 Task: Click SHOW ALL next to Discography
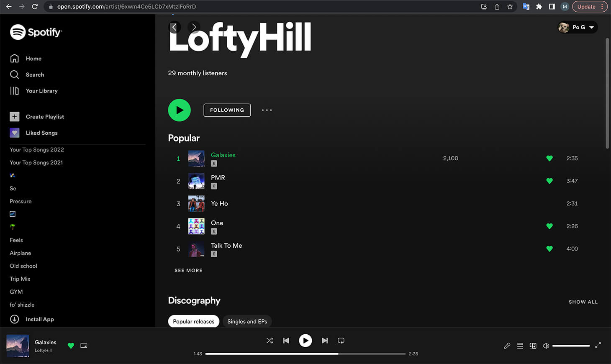583,302
